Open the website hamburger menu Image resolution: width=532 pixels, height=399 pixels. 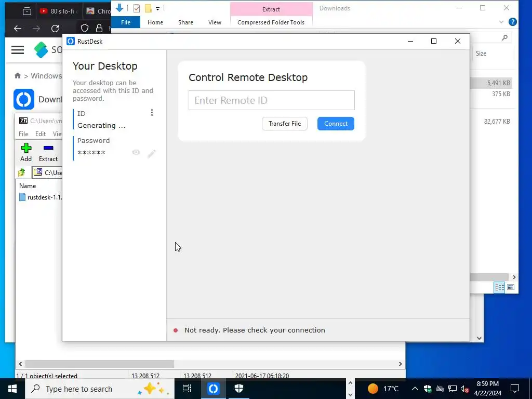[18, 50]
